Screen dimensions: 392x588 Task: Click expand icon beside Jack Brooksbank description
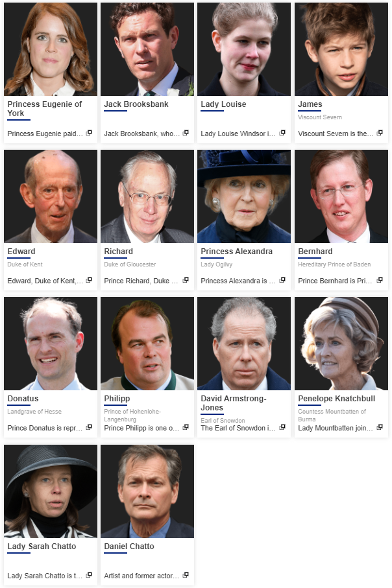186,133
